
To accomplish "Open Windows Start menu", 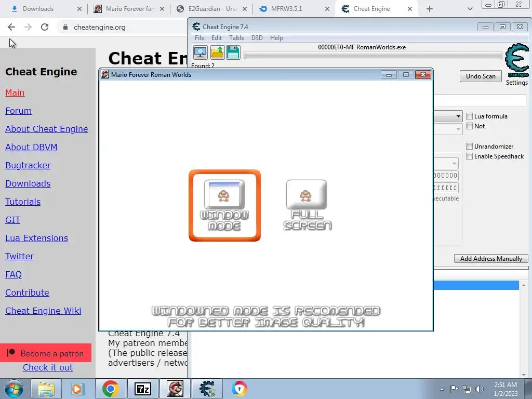I will click(14, 389).
